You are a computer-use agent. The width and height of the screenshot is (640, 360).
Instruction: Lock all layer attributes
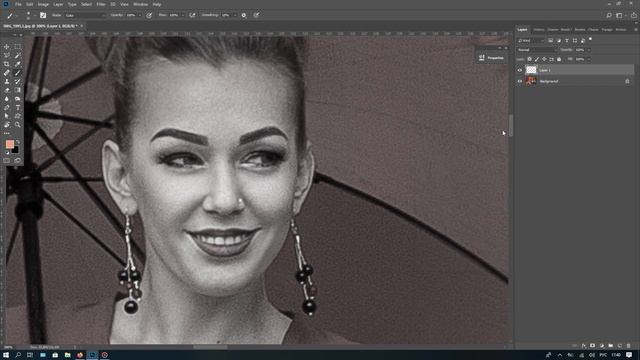click(559, 59)
